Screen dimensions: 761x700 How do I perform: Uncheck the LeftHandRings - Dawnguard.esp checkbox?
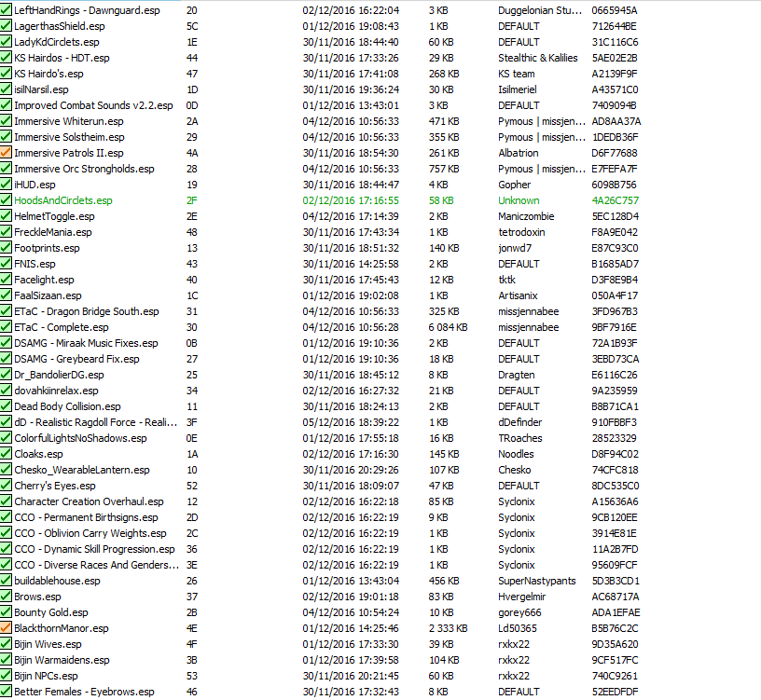point(6,10)
